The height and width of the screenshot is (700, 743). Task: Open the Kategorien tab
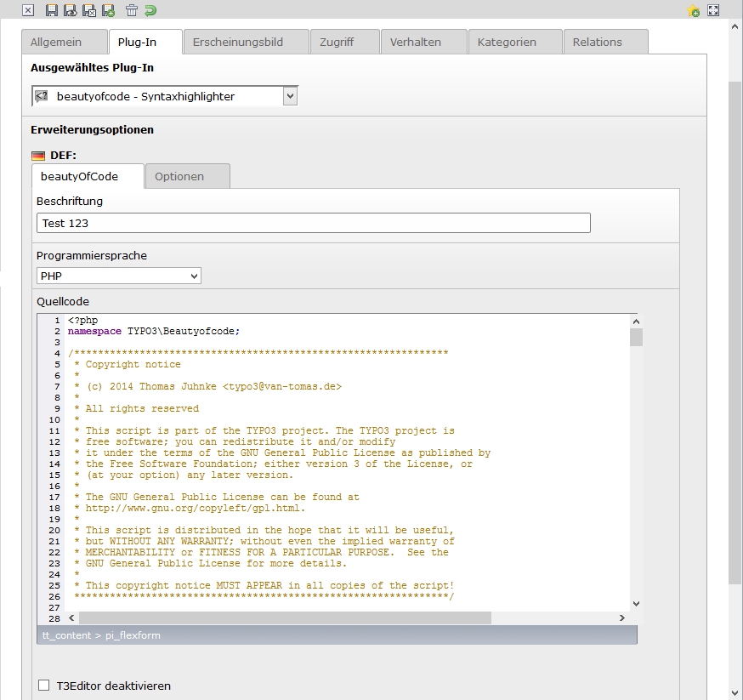(515, 43)
